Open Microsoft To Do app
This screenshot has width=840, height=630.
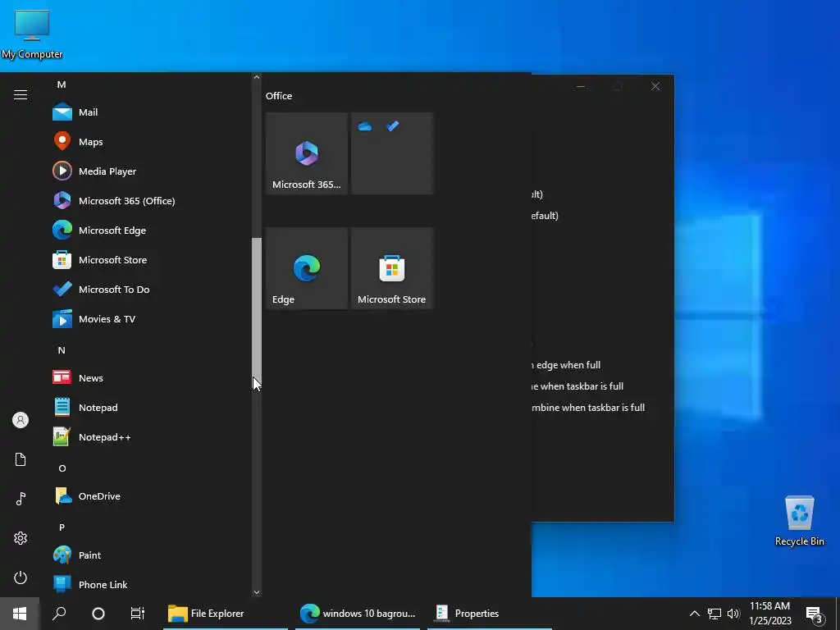(150, 289)
